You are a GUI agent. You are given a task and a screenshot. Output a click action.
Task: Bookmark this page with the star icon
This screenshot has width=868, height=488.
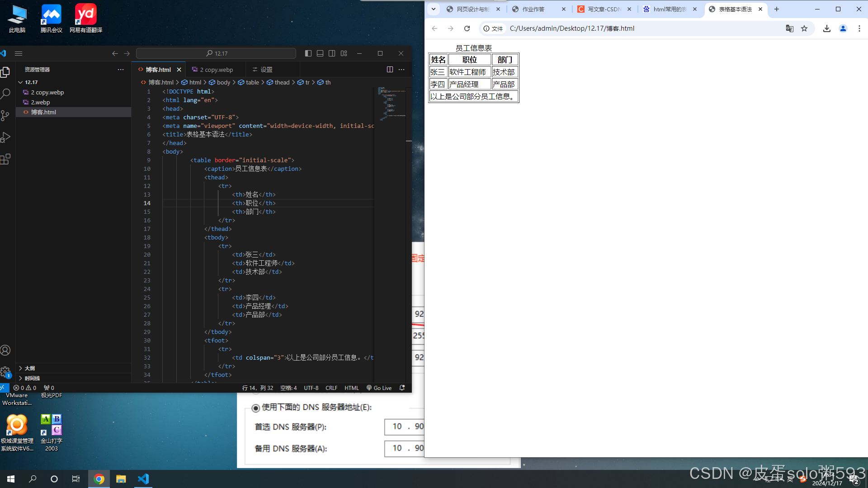804,28
